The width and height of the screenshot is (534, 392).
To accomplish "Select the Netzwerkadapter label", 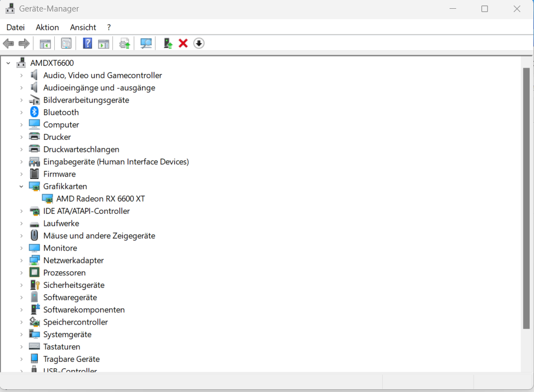I will click(x=73, y=260).
